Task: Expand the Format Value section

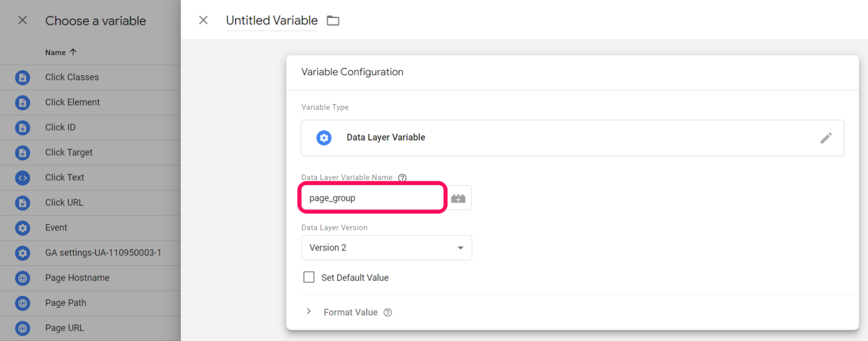Action: click(309, 311)
